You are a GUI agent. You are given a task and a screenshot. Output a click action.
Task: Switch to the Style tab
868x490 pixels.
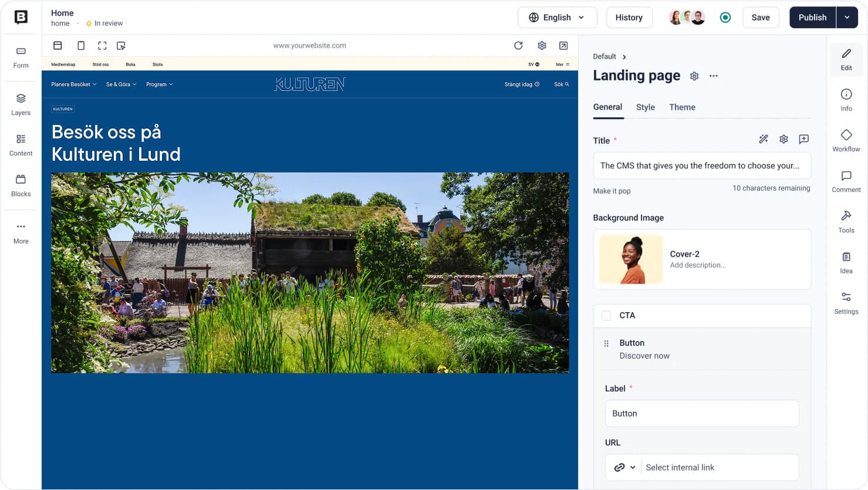pos(645,107)
